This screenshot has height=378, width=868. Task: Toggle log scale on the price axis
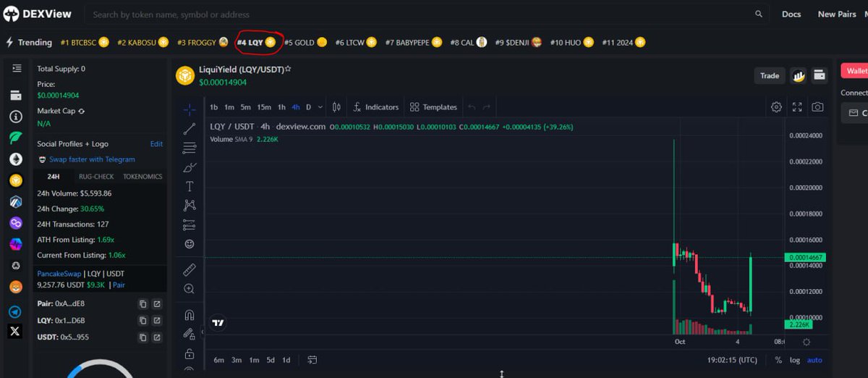point(795,360)
